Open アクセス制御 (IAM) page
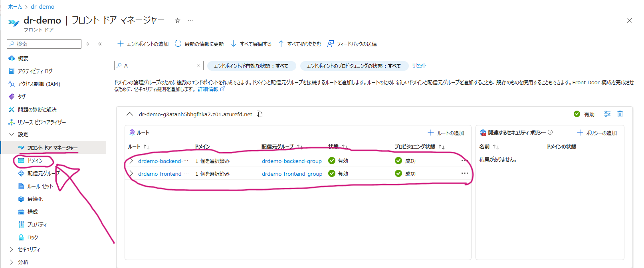Image resolution: width=644 pixels, height=268 pixels. coord(39,84)
